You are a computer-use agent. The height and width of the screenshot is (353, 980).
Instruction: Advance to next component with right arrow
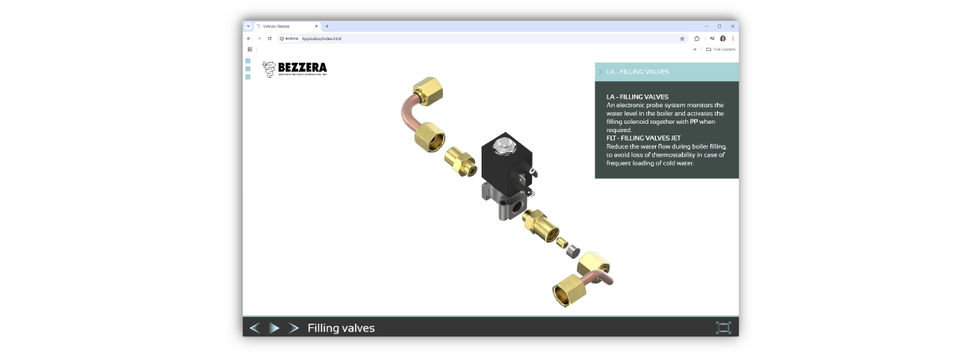pos(293,328)
